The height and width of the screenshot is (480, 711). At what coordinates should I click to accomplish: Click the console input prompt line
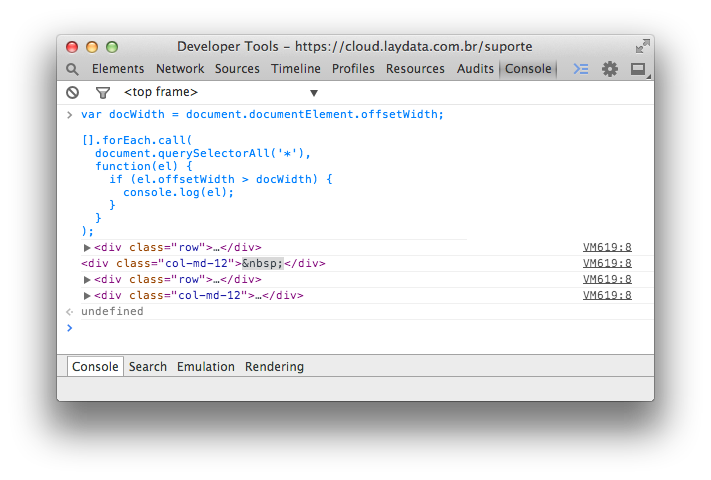(360, 328)
